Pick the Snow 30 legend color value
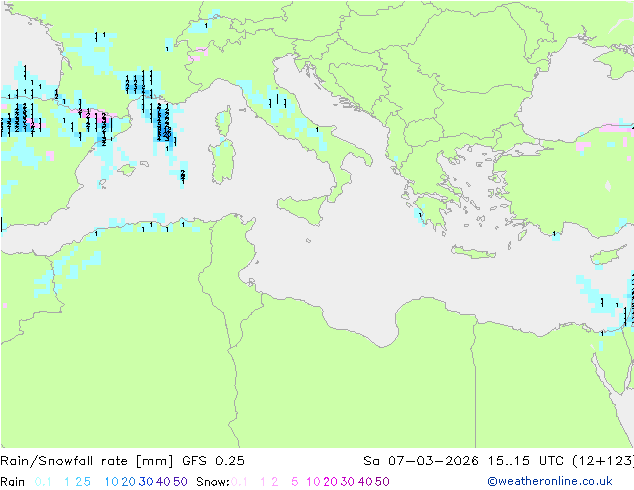 [348, 482]
